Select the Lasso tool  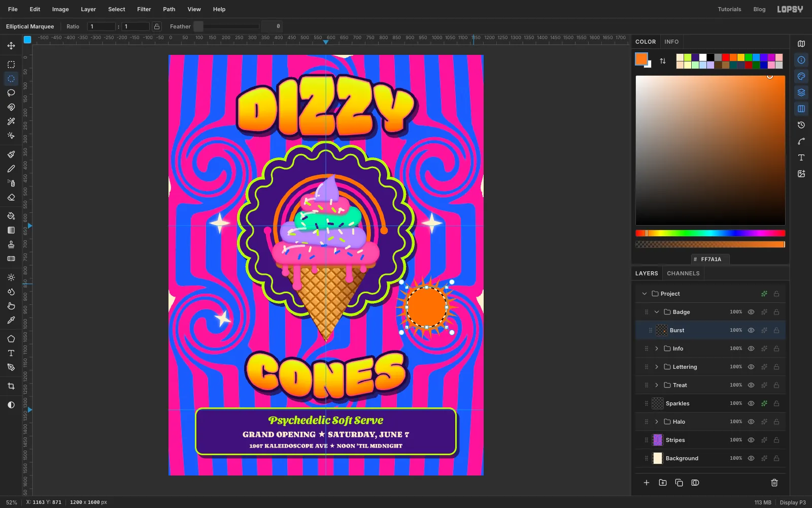pyautogui.click(x=11, y=93)
